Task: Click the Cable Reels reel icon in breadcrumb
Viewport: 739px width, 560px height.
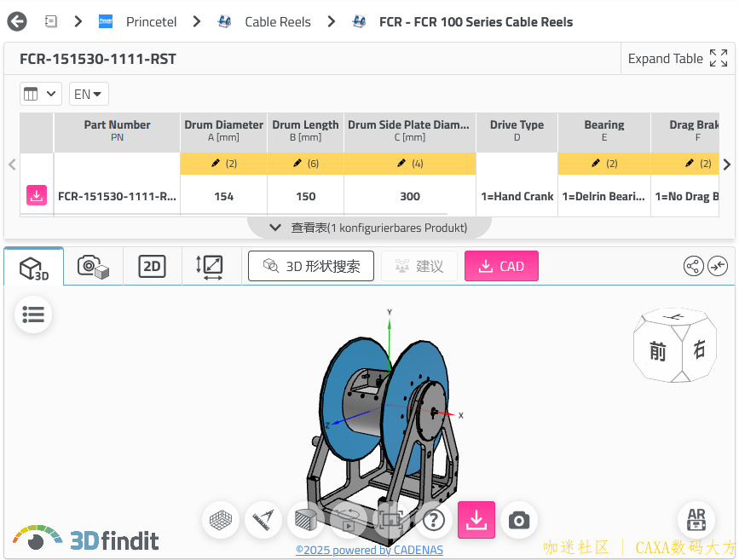Action: point(224,21)
